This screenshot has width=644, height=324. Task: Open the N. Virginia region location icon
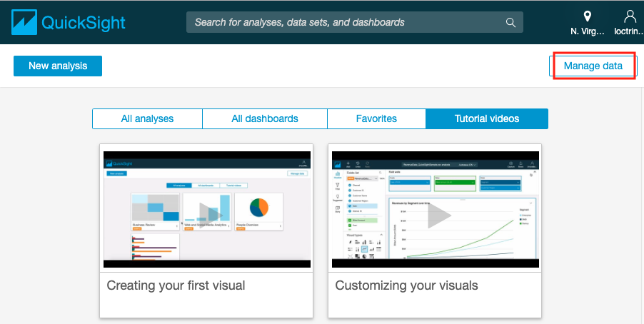click(x=588, y=16)
